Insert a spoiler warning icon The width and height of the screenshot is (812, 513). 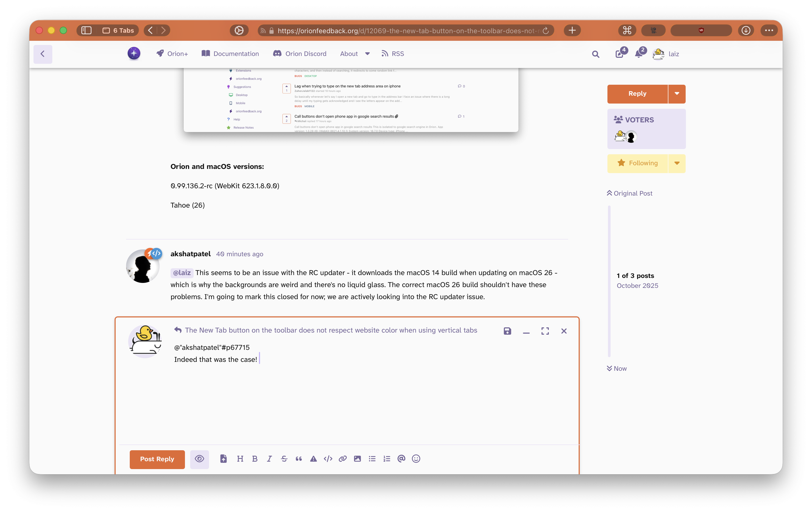313,459
